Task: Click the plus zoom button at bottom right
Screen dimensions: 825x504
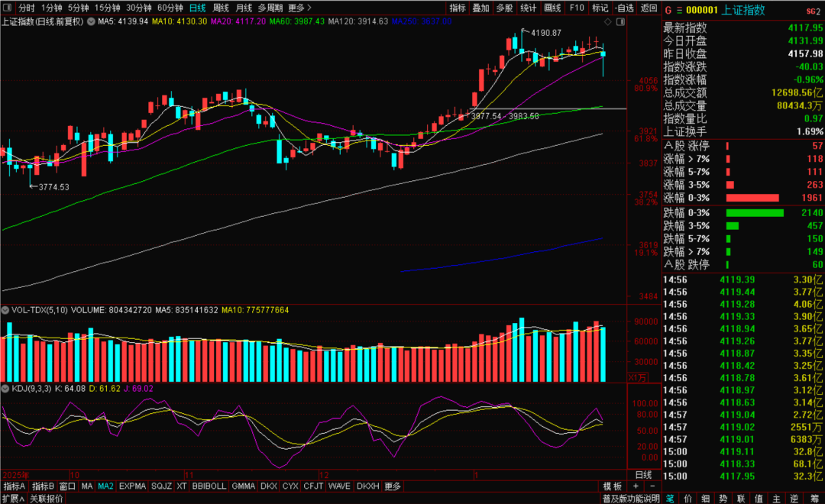Action: pos(636,486)
